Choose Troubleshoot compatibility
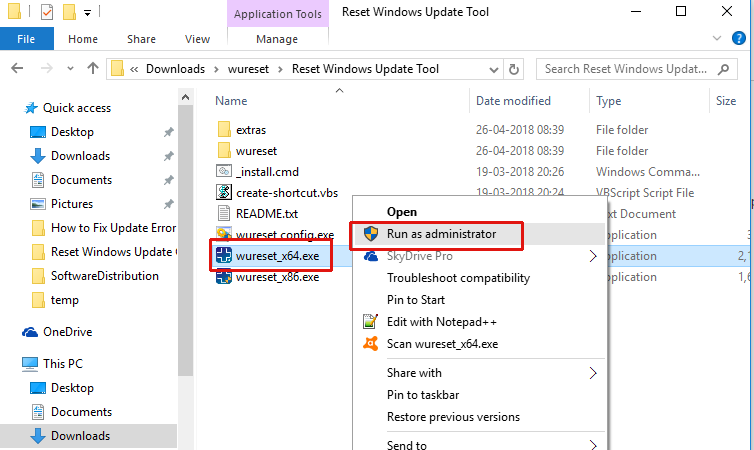The width and height of the screenshot is (754, 450). [458, 278]
